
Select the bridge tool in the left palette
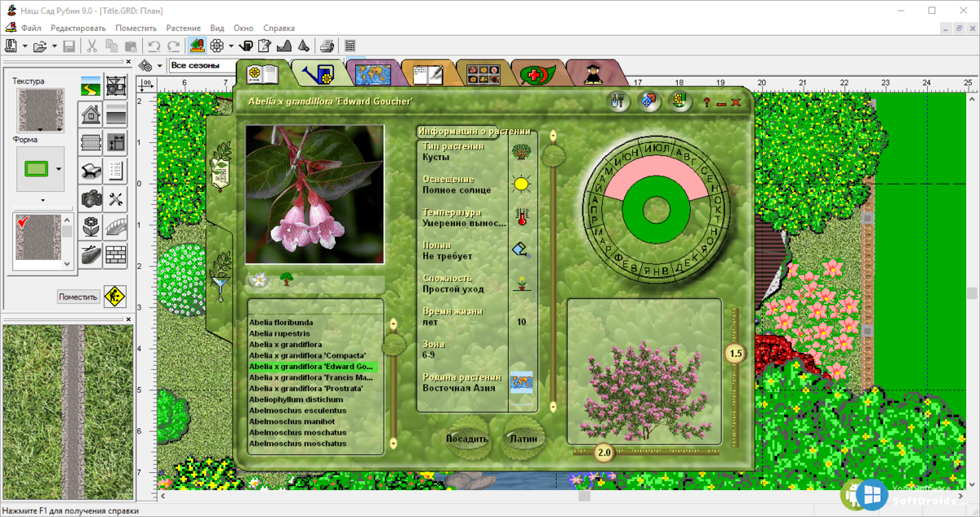116,226
